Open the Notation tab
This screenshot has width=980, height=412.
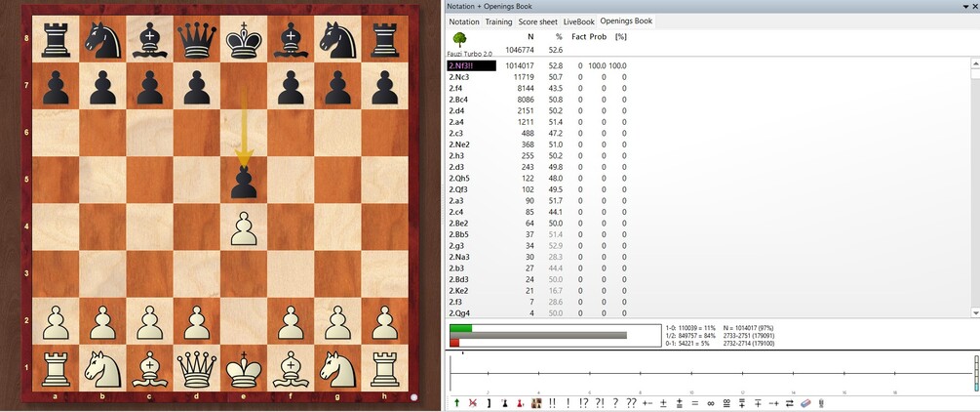(x=464, y=21)
